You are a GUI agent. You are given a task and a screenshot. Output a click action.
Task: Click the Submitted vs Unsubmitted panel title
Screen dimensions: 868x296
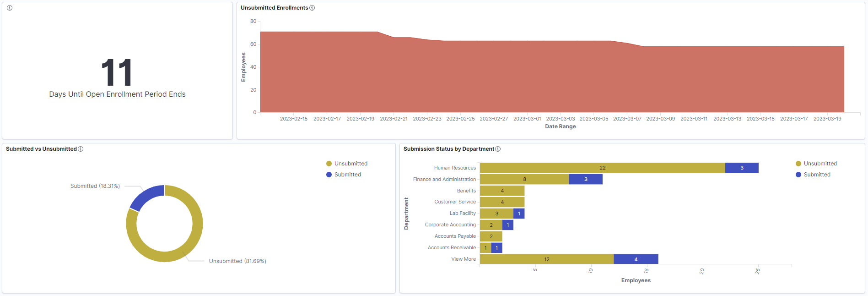tap(41, 149)
